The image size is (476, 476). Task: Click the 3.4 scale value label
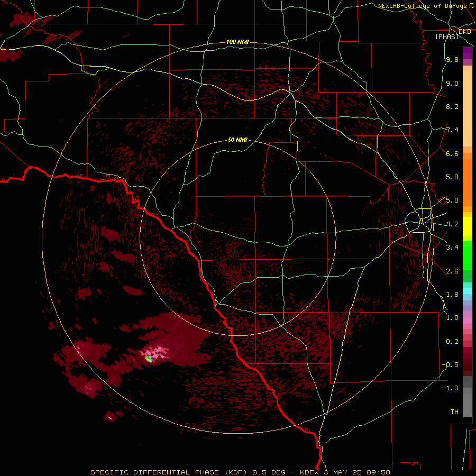[x=452, y=248]
